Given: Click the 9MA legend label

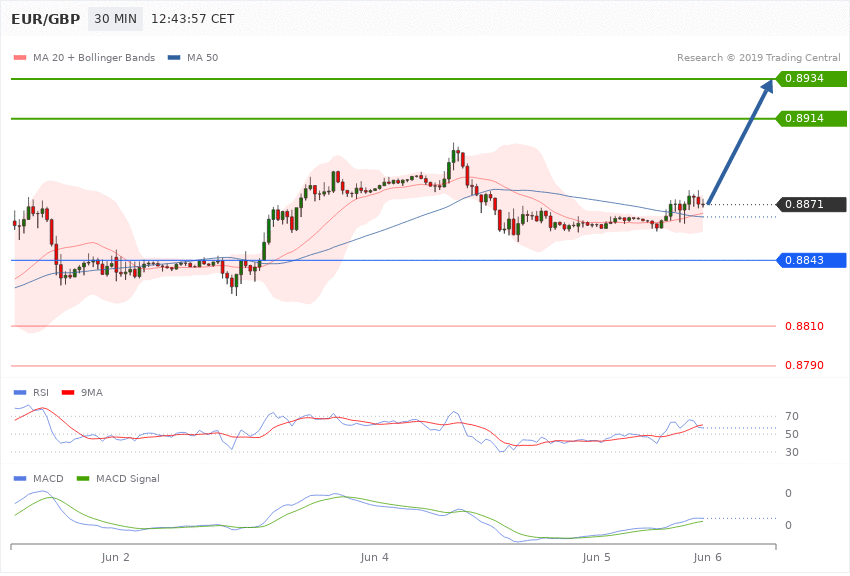Looking at the screenshot, I should tap(92, 392).
